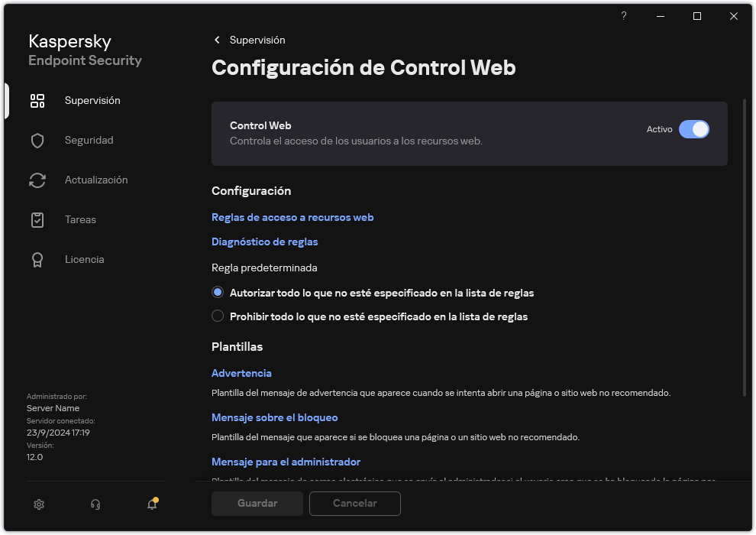Click the Tareas clipboard icon

[x=37, y=220]
